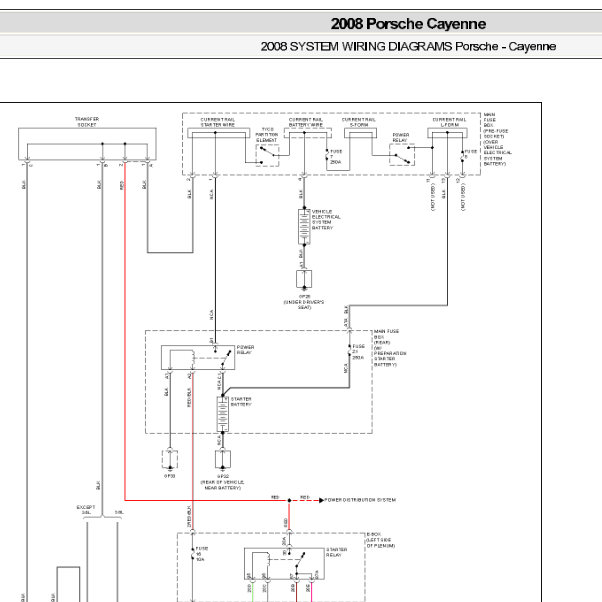
Task: Click the "POWER RELAY" label beside Current Rail L-Form
Action: pyautogui.click(x=400, y=137)
